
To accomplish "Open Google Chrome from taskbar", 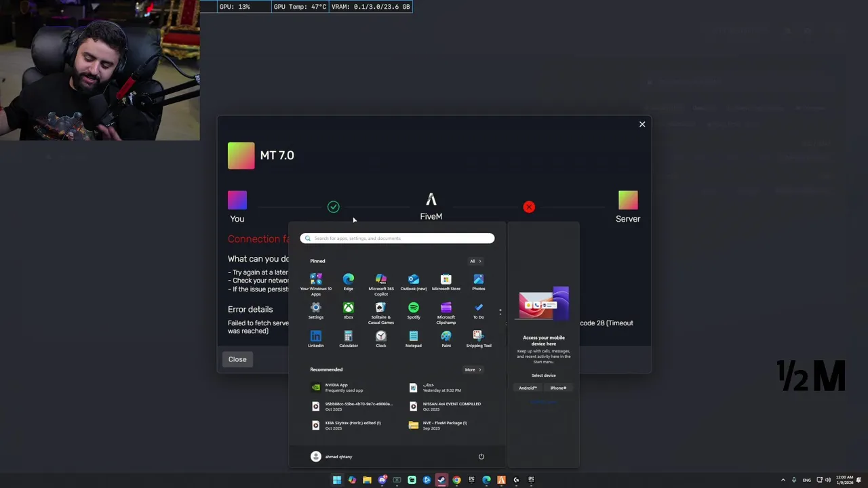I will 456,480.
